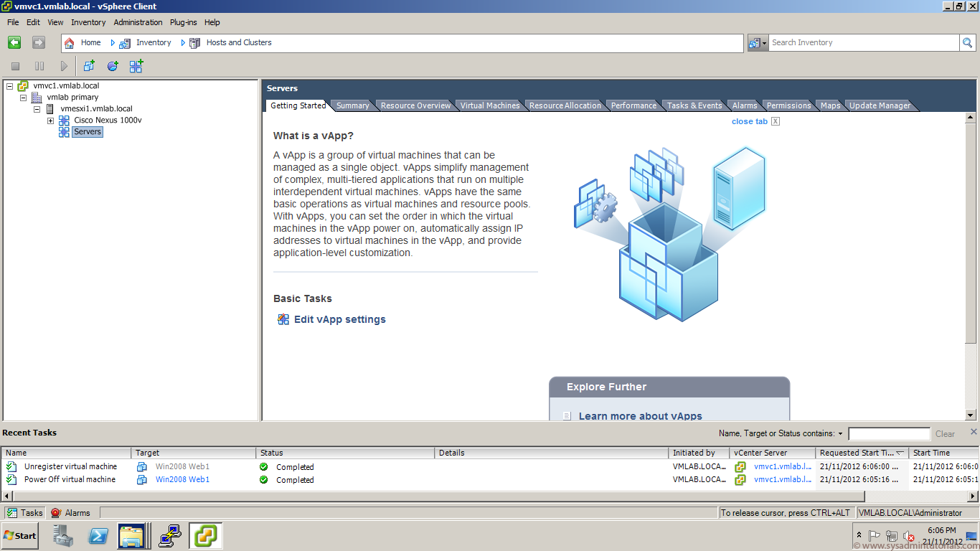Viewport: 980px width, 551px height.
Task: Click the search magnifier button
Action: pyautogui.click(x=968, y=43)
